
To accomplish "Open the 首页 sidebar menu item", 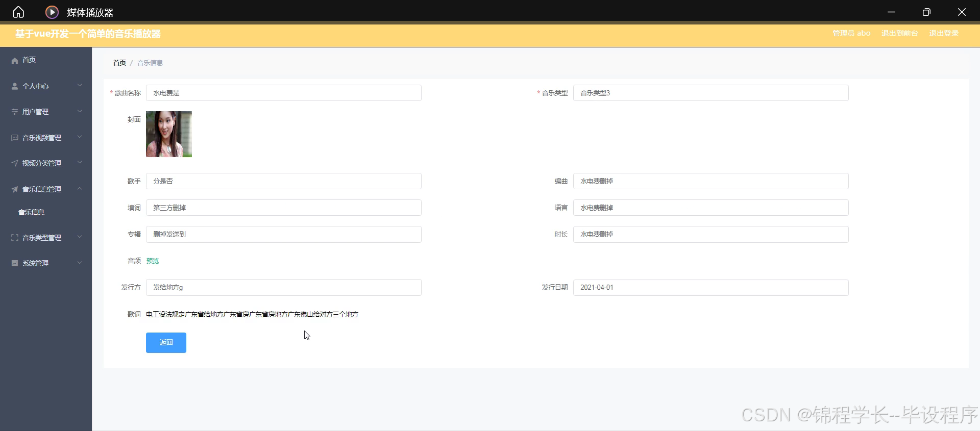I will 46,60.
